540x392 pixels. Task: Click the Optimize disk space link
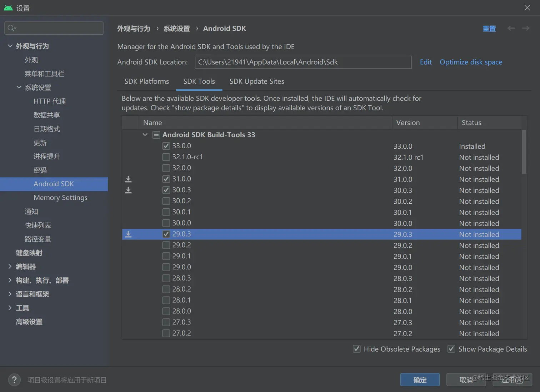click(471, 62)
